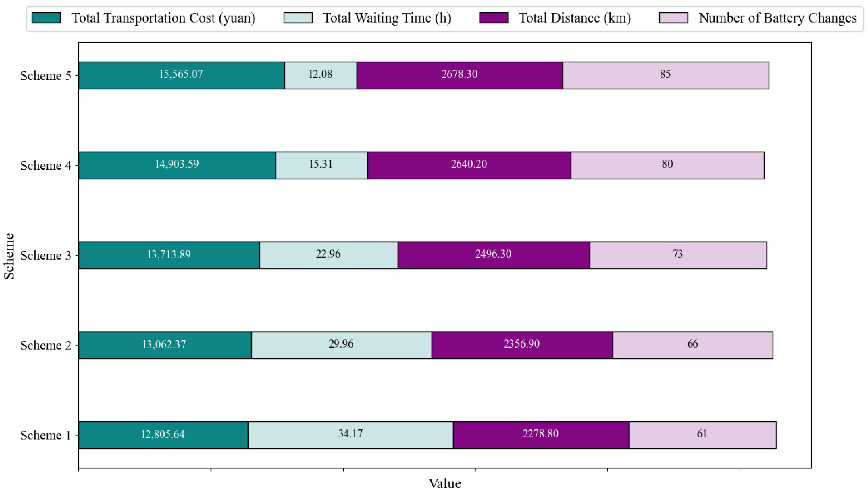
Task: Select the Scheme 5 cost bar 15,565.07
Action: coord(181,75)
